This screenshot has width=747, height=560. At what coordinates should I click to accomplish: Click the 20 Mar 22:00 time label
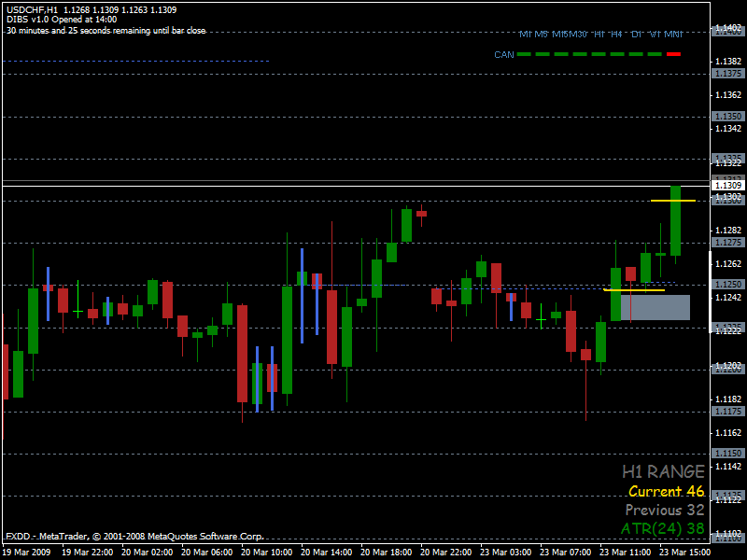pyautogui.click(x=446, y=553)
